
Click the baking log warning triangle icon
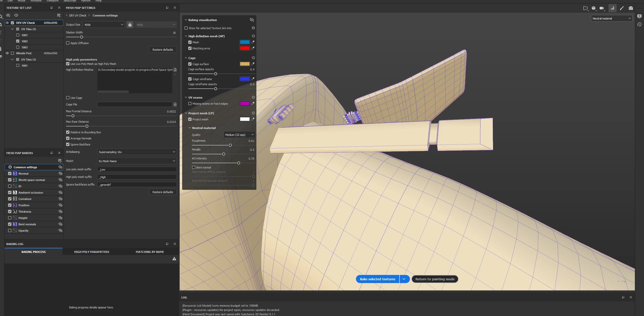(x=174, y=259)
